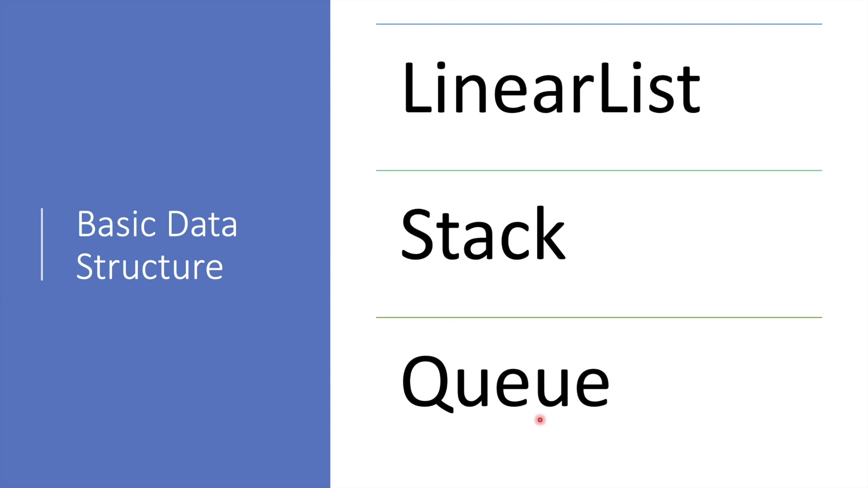Click the capital S of Structure
Viewport: 868px width, 488px height.
(x=85, y=267)
